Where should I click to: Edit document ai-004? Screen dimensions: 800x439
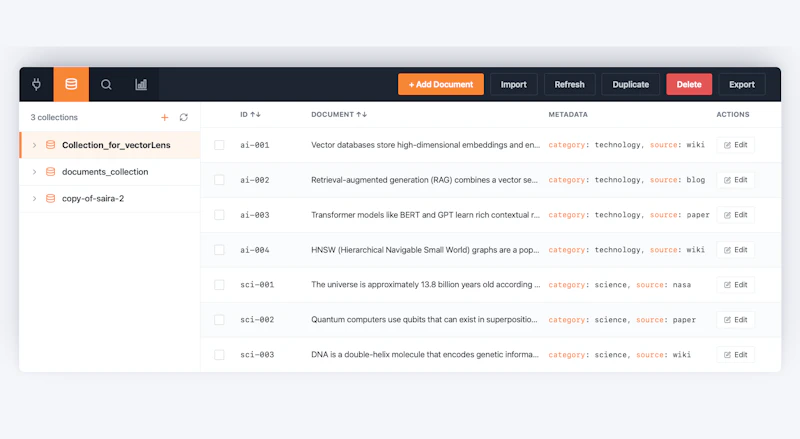point(735,250)
